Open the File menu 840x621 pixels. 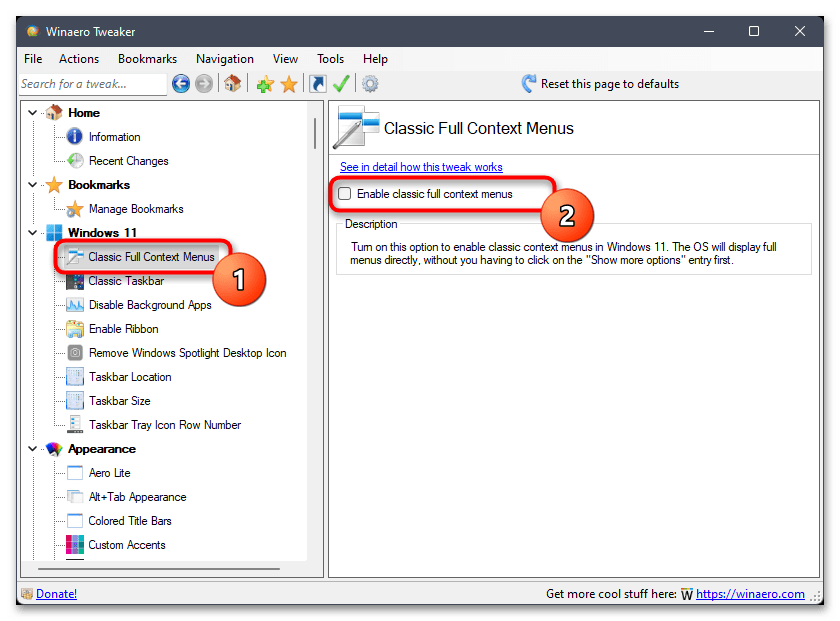click(x=33, y=58)
